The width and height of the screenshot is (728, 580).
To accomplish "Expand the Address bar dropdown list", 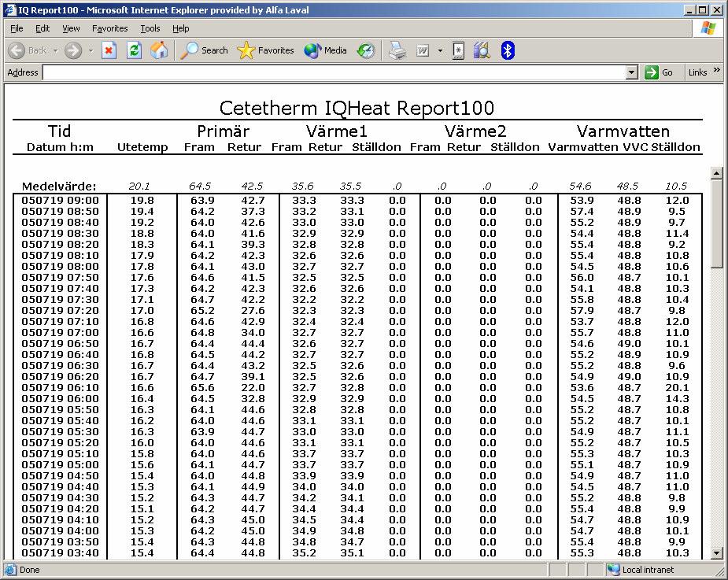I will click(631, 72).
